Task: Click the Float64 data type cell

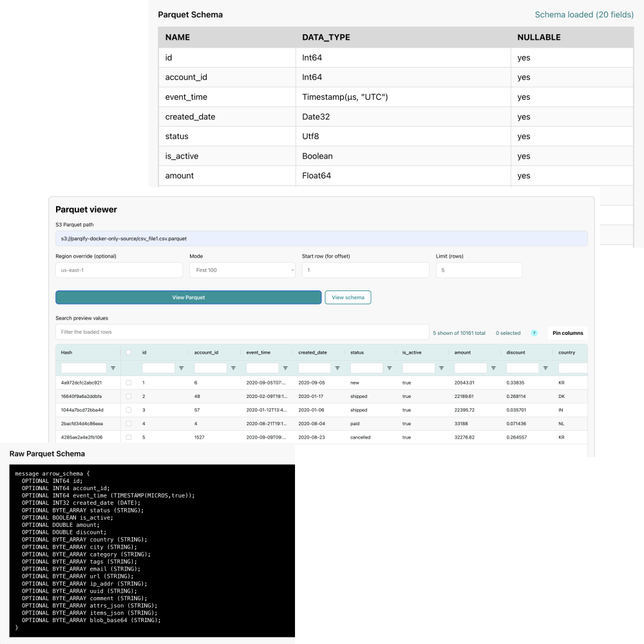Action: click(316, 176)
